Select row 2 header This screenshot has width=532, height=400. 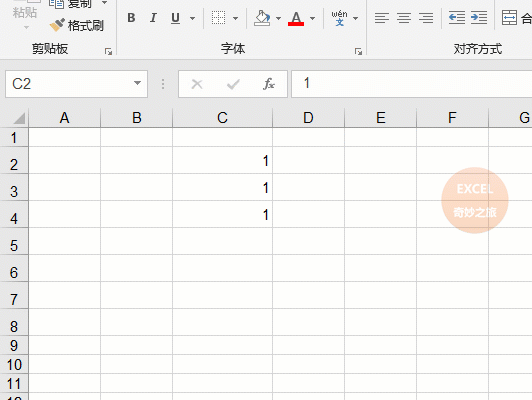(x=14, y=161)
